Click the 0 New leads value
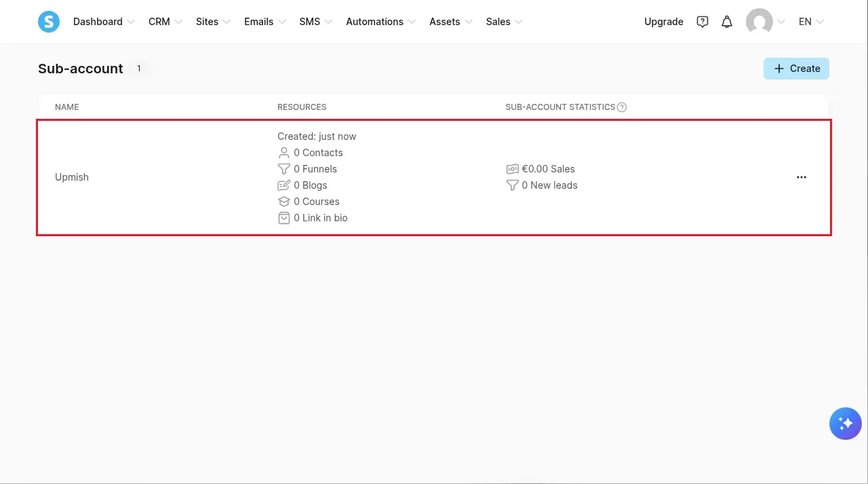 (x=550, y=185)
